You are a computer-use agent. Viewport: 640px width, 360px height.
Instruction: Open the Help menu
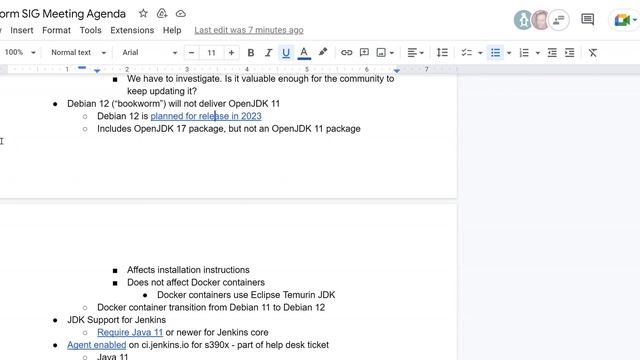point(172,30)
